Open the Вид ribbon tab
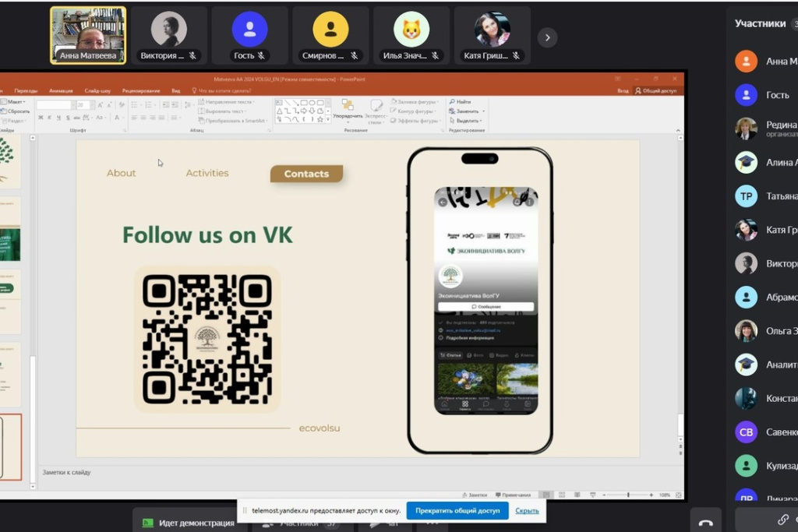 (175, 90)
